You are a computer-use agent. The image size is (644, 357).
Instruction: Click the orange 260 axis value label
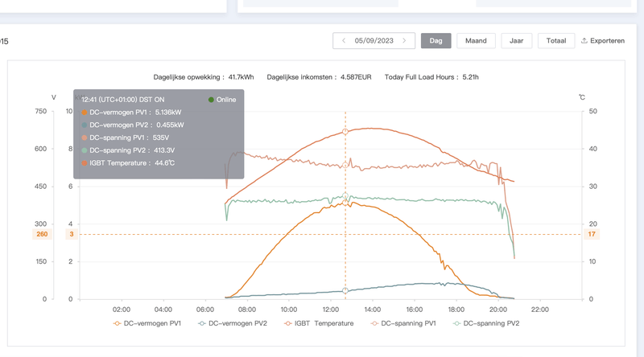click(42, 235)
